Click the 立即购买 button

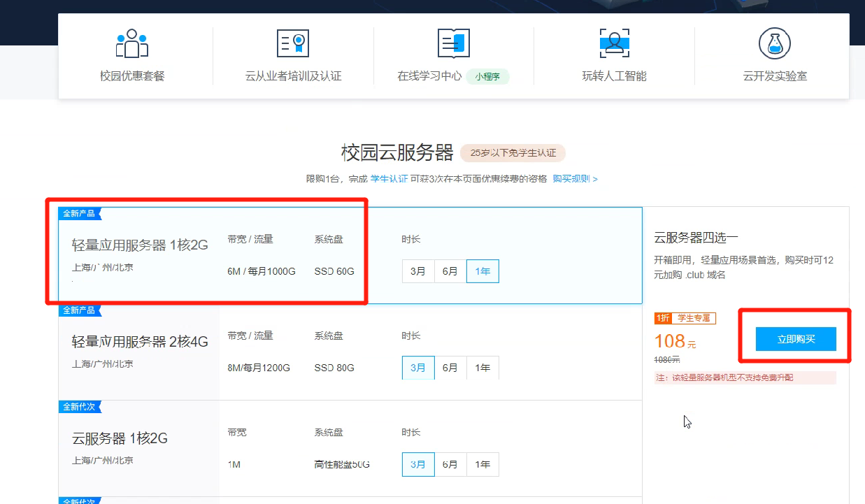click(x=796, y=339)
